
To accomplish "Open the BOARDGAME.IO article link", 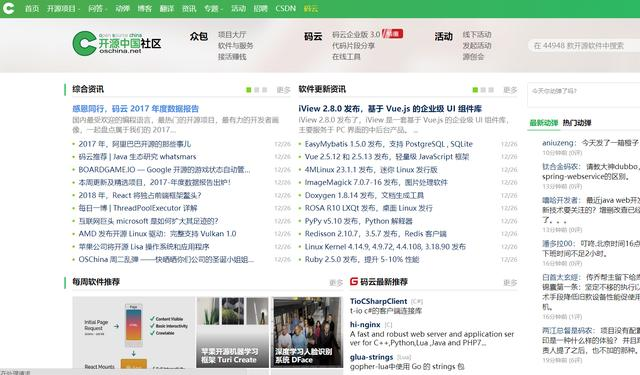I will pos(164,170).
